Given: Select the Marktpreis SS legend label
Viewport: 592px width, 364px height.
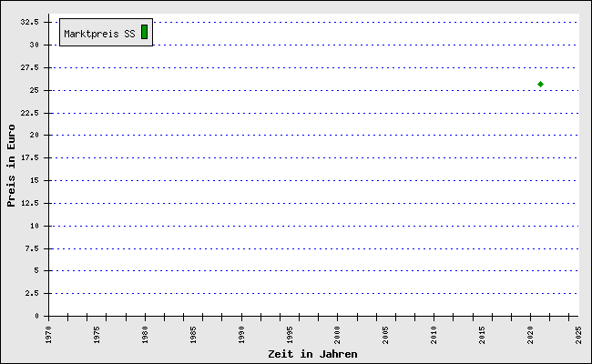Looking at the screenshot, I should (x=99, y=34).
